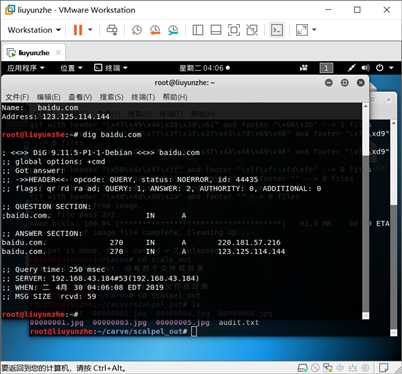
Task: Open the 帮助(H) menu in terminal
Action: point(175,97)
